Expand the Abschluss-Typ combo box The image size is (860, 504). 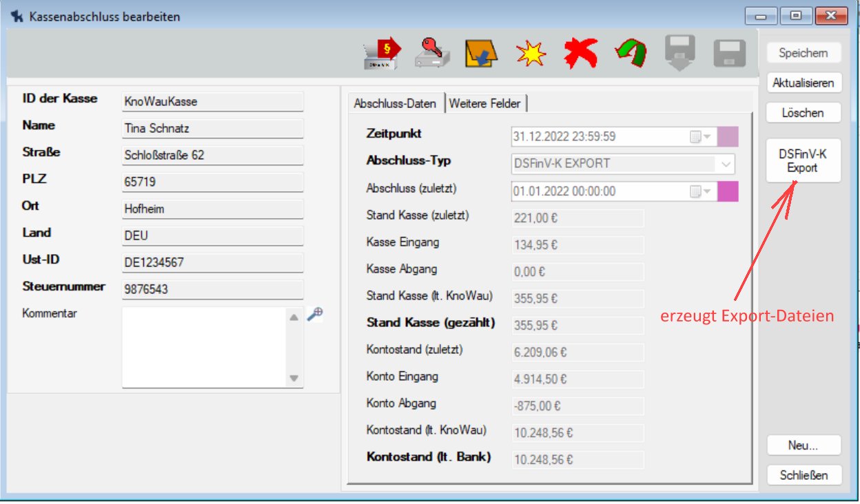(726, 165)
